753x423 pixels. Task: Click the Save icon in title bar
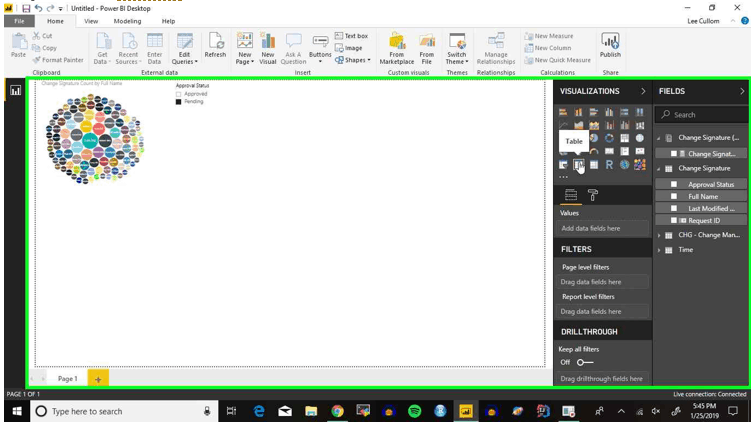click(26, 8)
